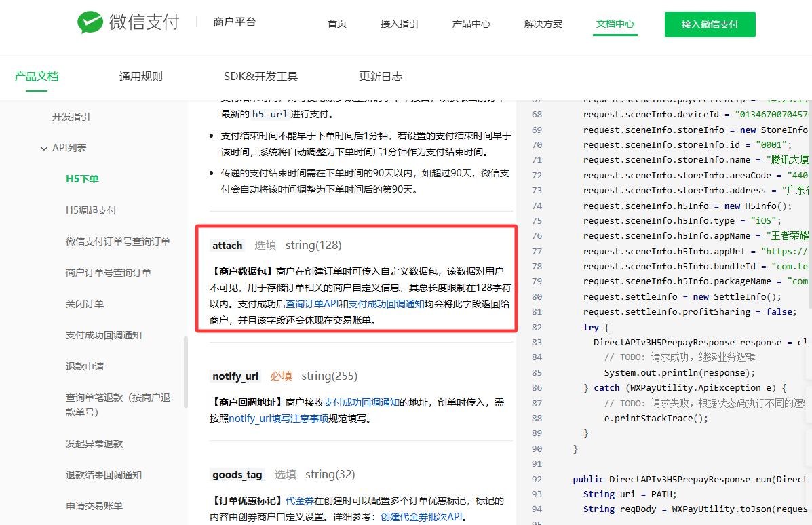Open H5调起支付 in the API list
The image size is (812, 525).
(91, 210)
